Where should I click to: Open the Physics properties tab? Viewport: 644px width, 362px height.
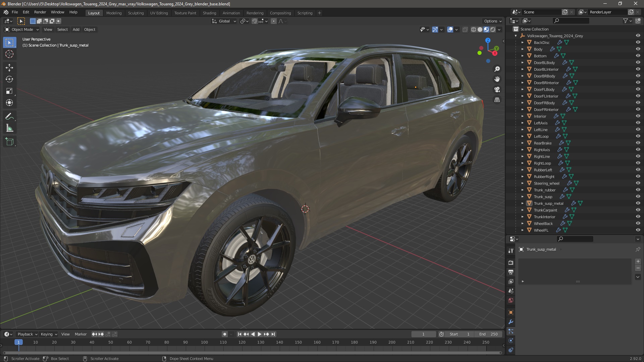coord(511,341)
